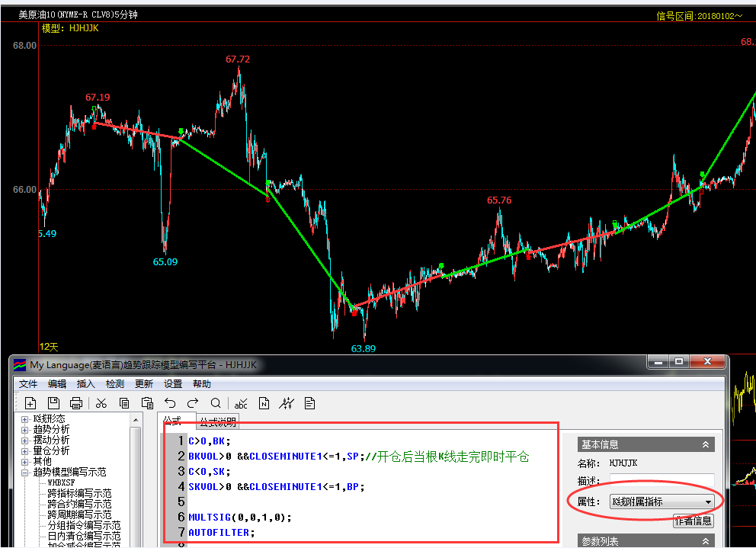Click the abc syntax check icon

241,403
